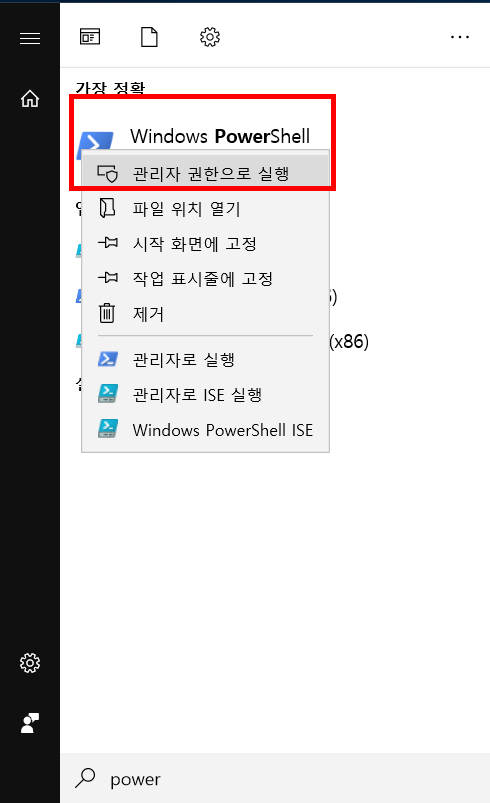
Task: Open the hamburger menu in the sidebar
Action: (x=30, y=38)
